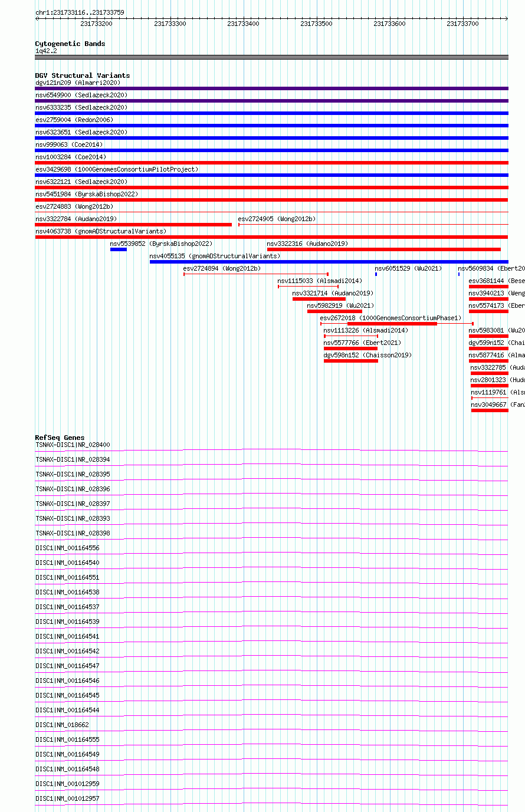Image resolution: width=525 pixels, height=812 pixels.
Task: Click the 231733600 ruler position label
Action: pyautogui.click(x=389, y=24)
